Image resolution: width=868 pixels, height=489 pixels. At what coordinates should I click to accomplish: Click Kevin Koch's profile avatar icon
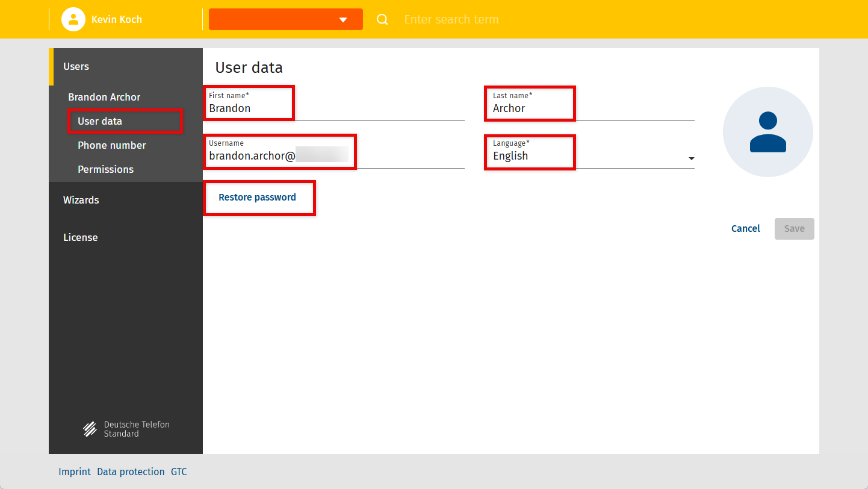(73, 19)
